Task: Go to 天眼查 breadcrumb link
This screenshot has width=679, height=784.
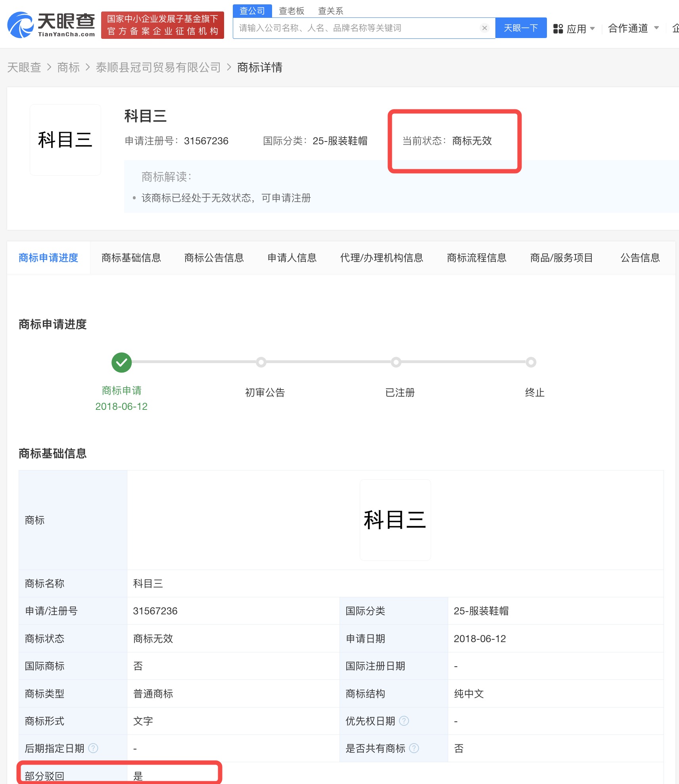Action: click(24, 67)
